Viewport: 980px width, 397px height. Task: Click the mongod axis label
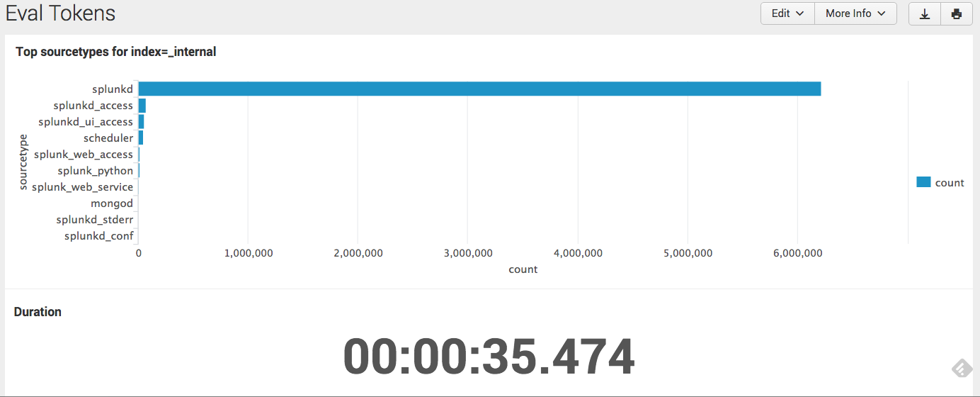coord(112,203)
